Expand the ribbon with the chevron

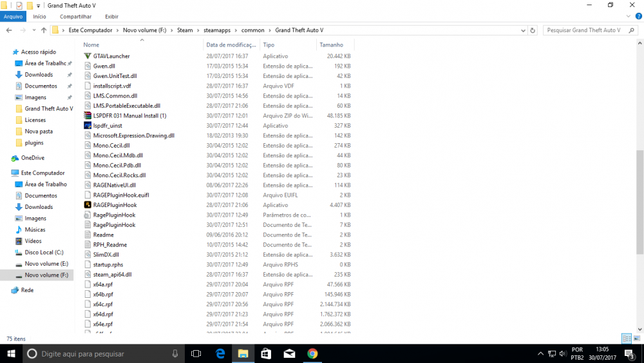[x=628, y=17]
